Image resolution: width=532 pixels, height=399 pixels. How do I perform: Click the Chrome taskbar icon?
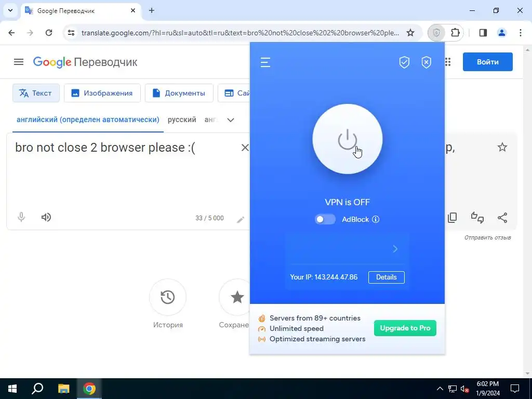[89, 389]
